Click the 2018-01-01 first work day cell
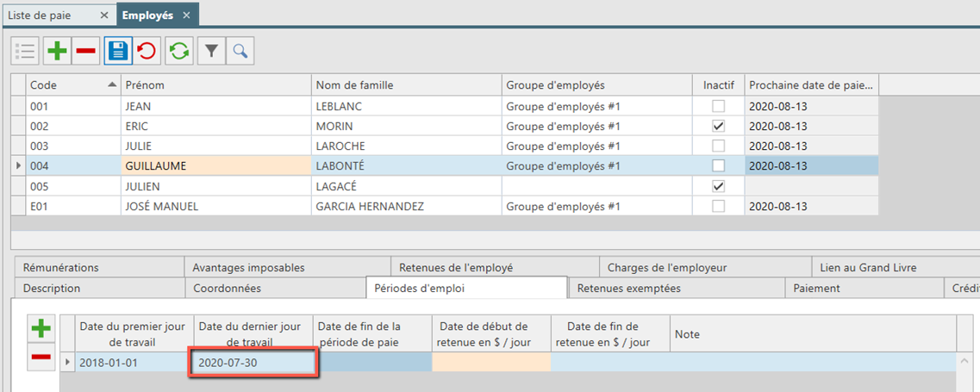 134,363
